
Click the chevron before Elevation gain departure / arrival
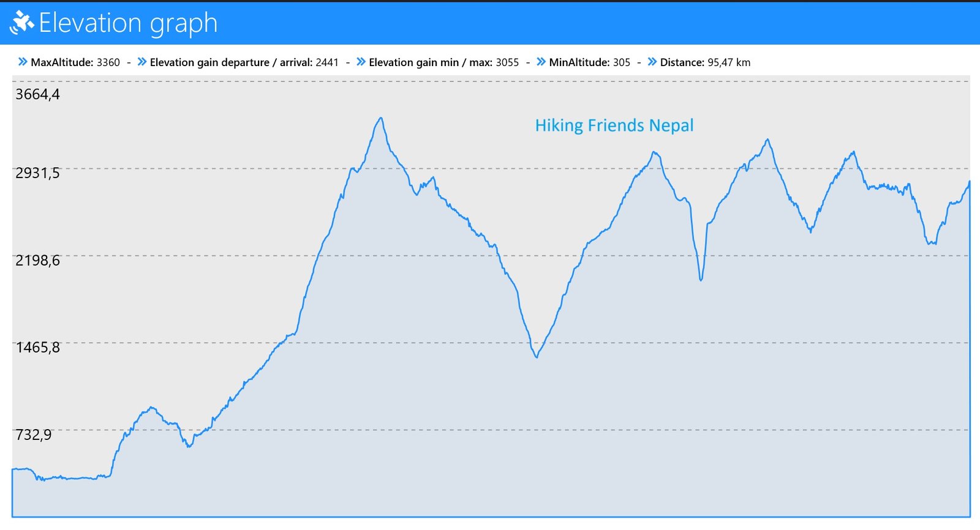(x=142, y=62)
